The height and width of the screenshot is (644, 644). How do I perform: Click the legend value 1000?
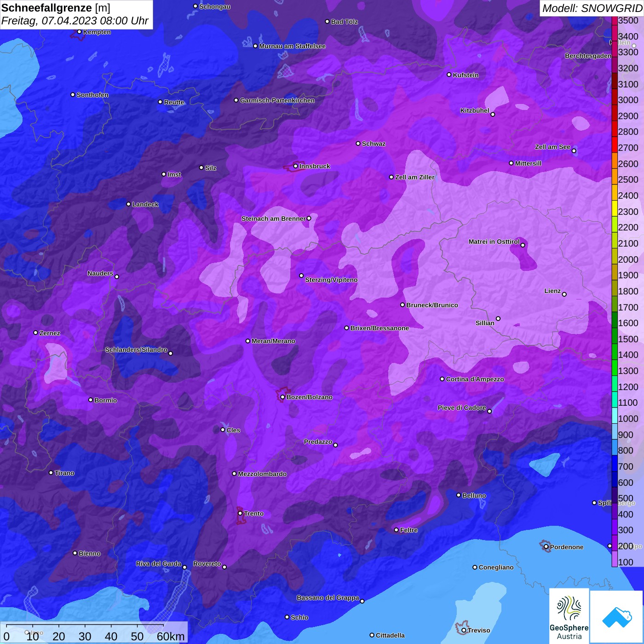tap(628, 419)
